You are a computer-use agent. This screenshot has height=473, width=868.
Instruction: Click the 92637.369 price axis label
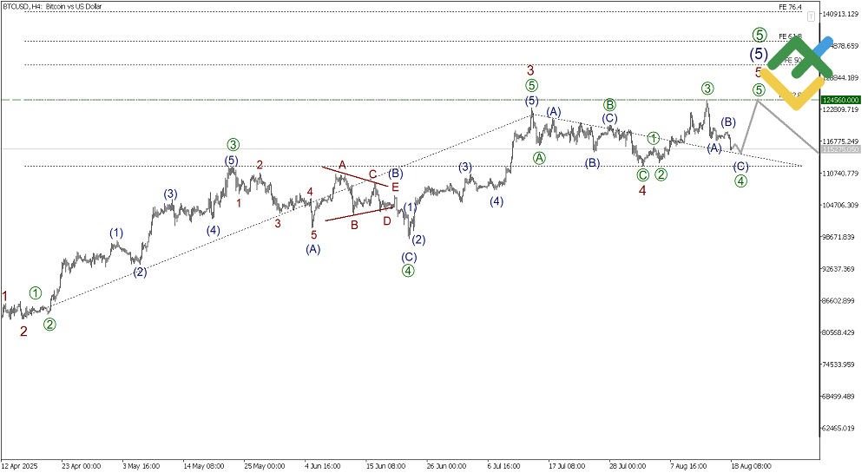click(840, 269)
